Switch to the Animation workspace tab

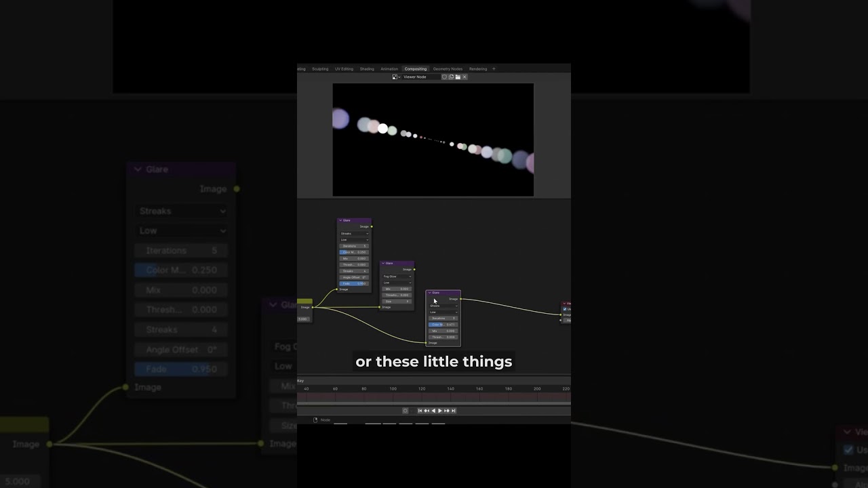(x=389, y=68)
